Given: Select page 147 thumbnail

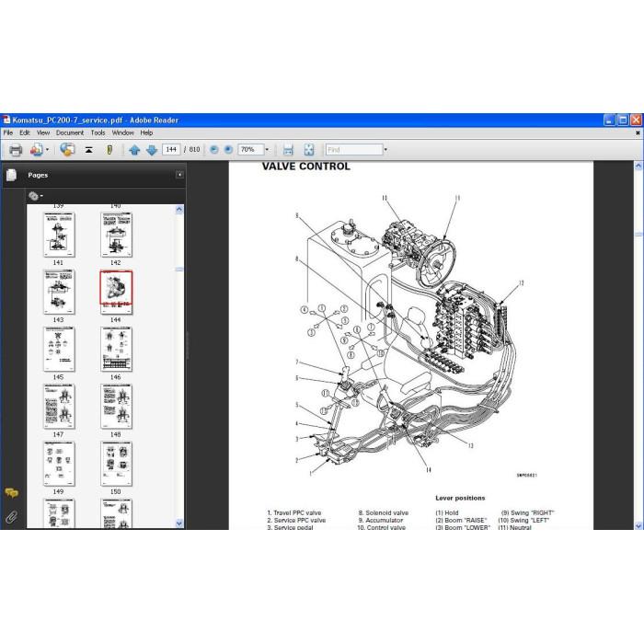Looking at the screenshot, I should tap(59, 407).
